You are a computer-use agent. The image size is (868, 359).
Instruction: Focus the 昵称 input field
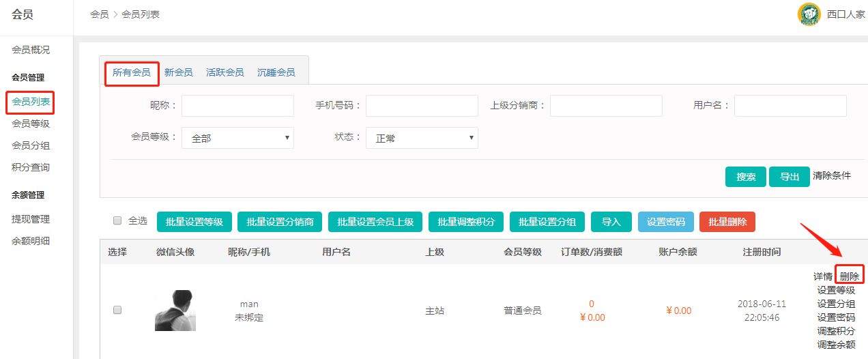[237, 106]
